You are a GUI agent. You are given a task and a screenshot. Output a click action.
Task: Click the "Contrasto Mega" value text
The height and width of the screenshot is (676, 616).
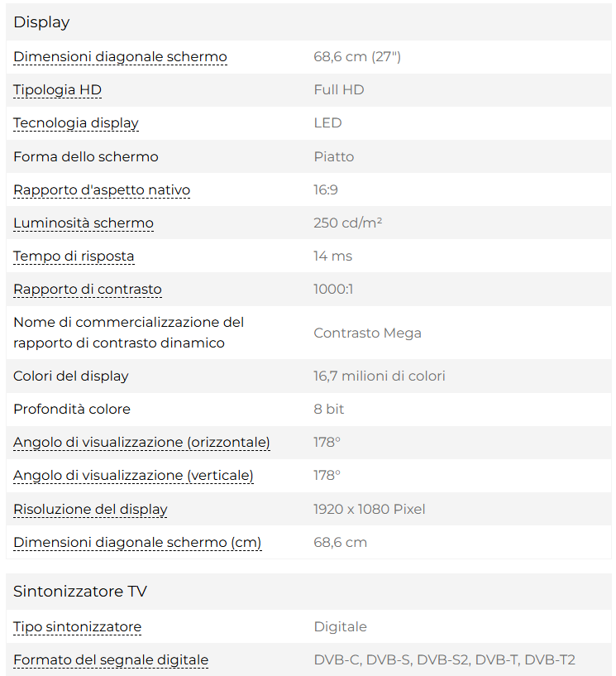pos(367,333)
